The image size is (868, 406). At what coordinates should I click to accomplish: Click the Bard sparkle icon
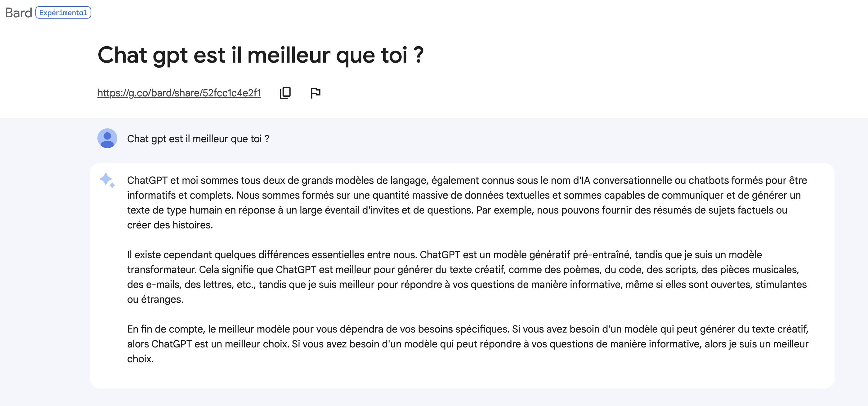(x=107, y=180)
